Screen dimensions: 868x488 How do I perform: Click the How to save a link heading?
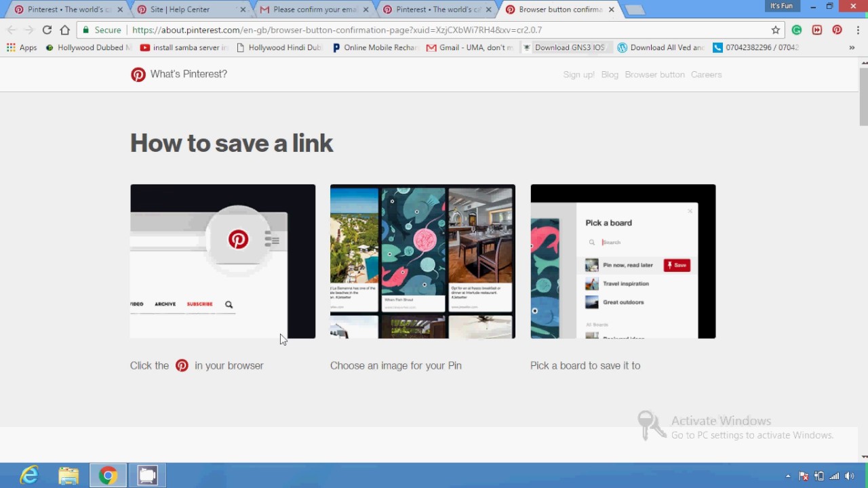pos(232,143)
